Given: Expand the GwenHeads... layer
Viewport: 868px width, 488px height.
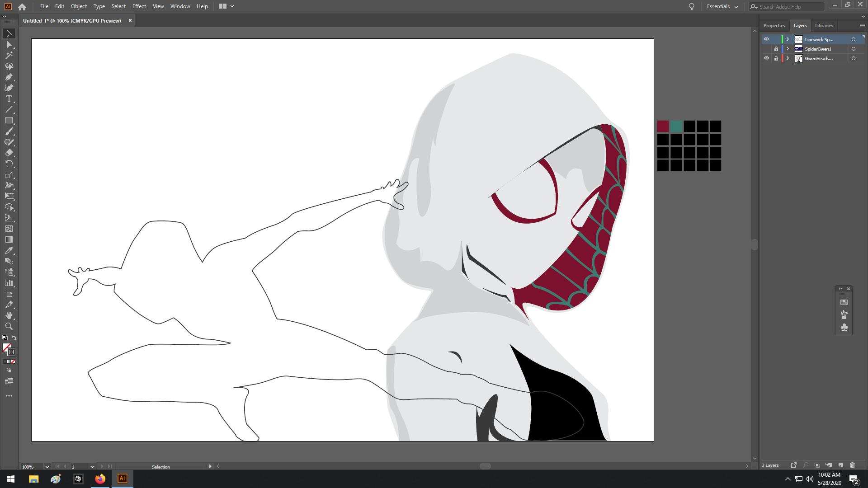Looking at the screenshot, I should (788, 58).
